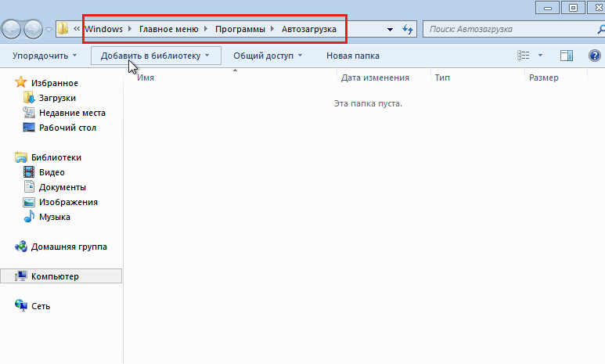605x364 pixels.
Task: Navigate to Windows in the address path
Action: pyautogui.click(x=104, y=29)
